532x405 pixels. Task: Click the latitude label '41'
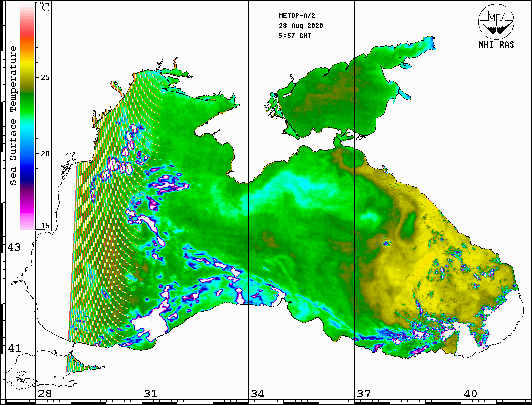14,348
